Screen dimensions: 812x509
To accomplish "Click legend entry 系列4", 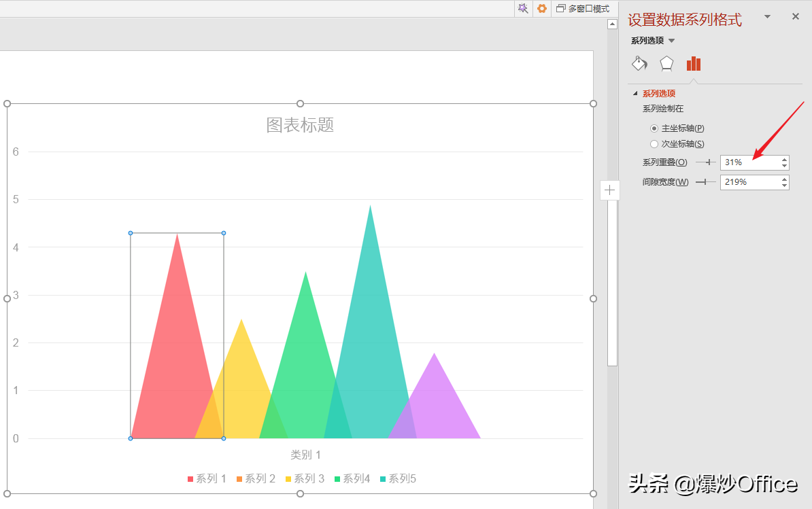I will [352, 479].
